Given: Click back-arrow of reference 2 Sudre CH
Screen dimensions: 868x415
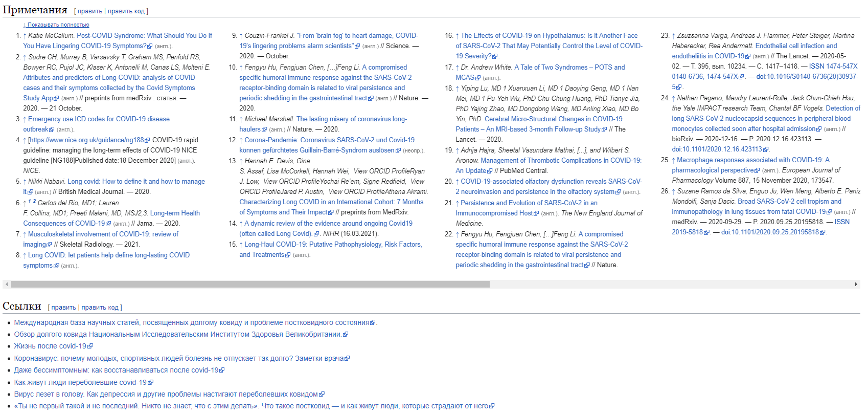Looking at the screenshot, I should point(25,57).
